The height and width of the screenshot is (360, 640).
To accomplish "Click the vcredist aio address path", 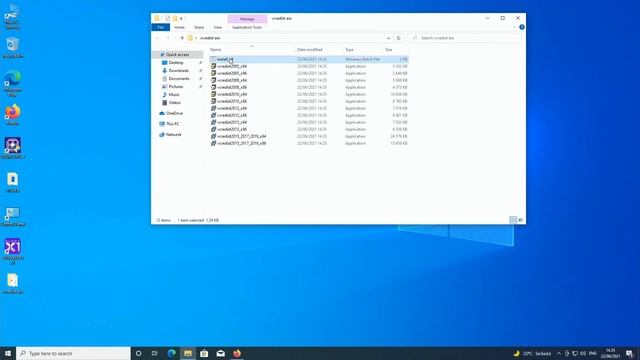I will click(x=210, y=38).
